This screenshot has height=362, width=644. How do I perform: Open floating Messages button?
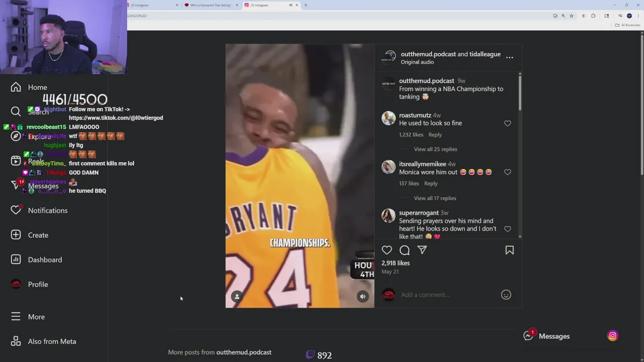546,336
